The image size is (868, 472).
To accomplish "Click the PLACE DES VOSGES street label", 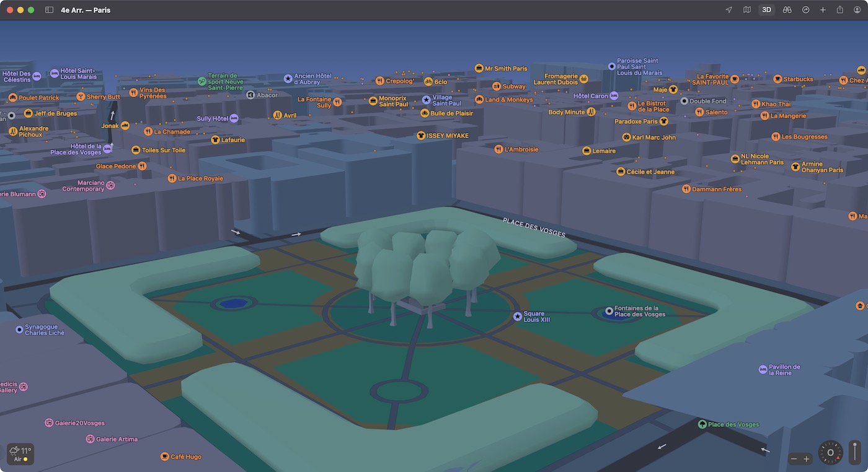I will click(x=534, y=227).
